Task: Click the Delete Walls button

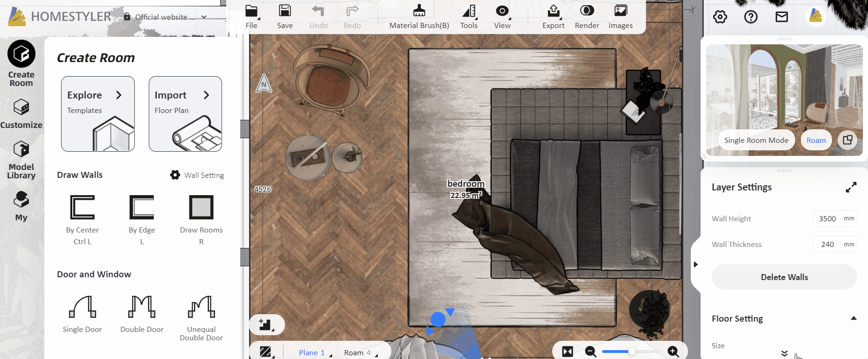Action: pyautogui.click(x=784, y=277)
